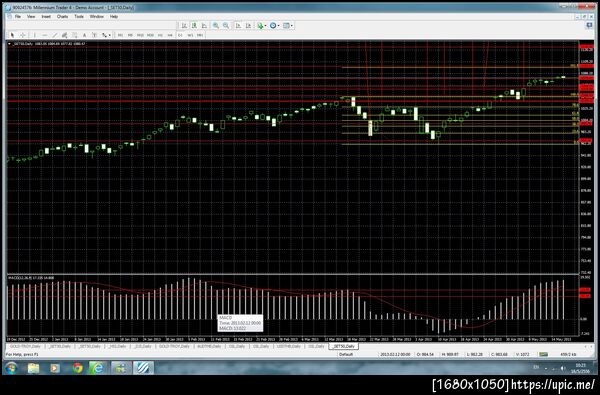Open the indicators list icon
600x395 pixels.
click(260, 26)
